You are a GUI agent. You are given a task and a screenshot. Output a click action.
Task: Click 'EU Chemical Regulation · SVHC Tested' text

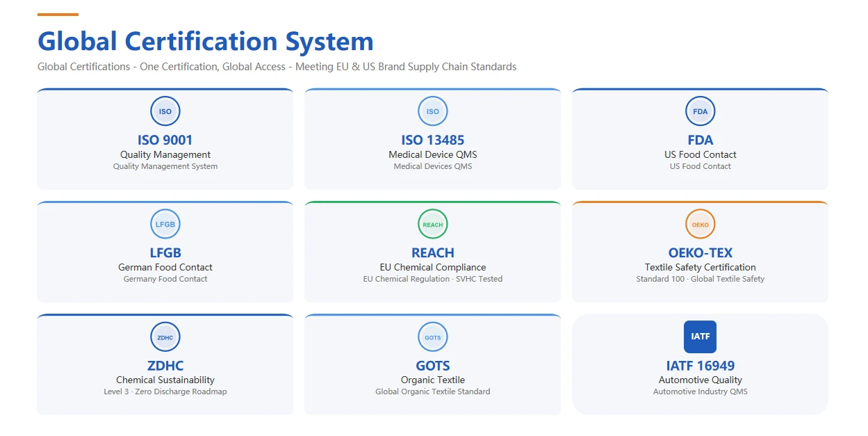433,279
